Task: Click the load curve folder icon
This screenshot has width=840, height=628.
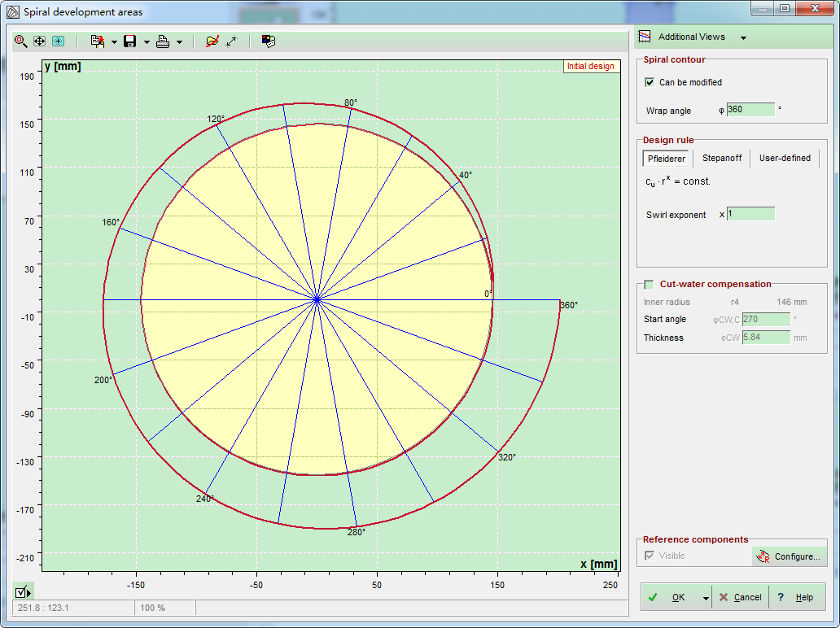Action: [212, 41]
